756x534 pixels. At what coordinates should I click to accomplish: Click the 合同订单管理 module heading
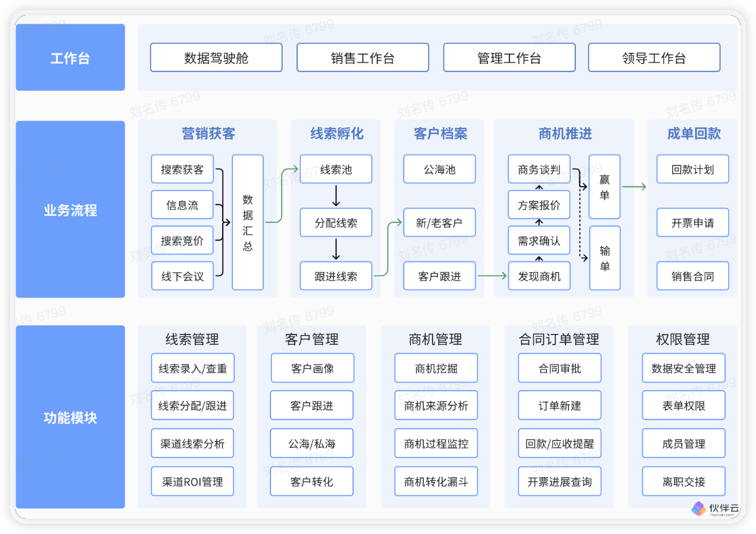click(559, 339)
